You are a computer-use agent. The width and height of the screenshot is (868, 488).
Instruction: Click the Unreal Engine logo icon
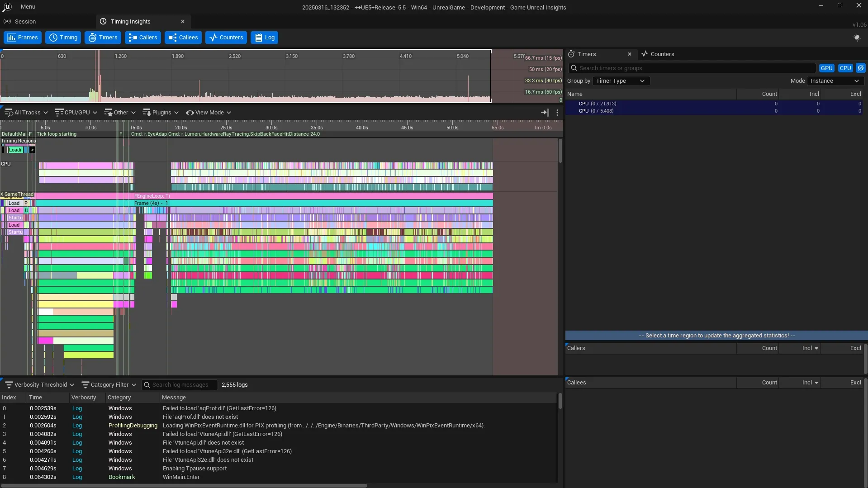pyautogui.click(x=7, y=7)
